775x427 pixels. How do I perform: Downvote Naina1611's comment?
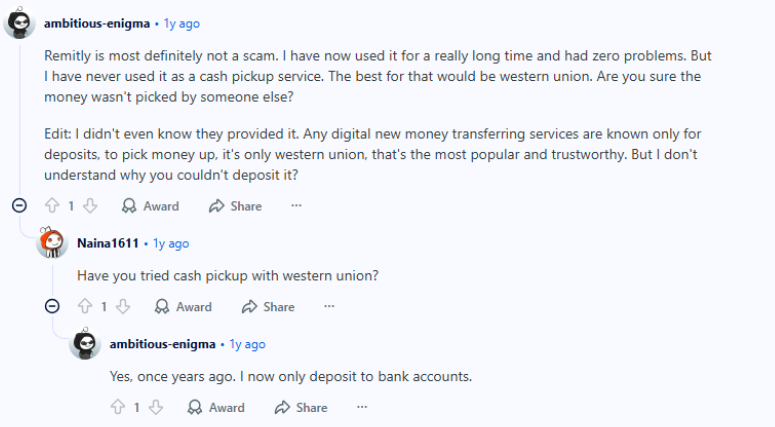[123, 307]
